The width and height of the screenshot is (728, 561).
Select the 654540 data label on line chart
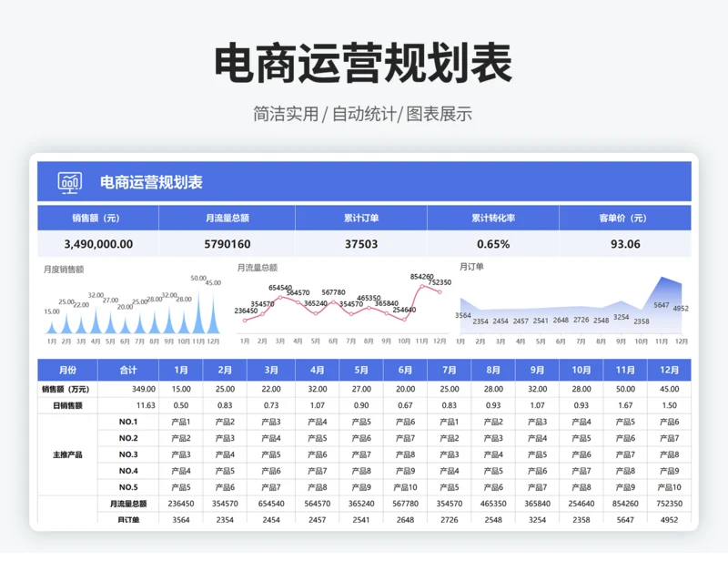[280, 288]
